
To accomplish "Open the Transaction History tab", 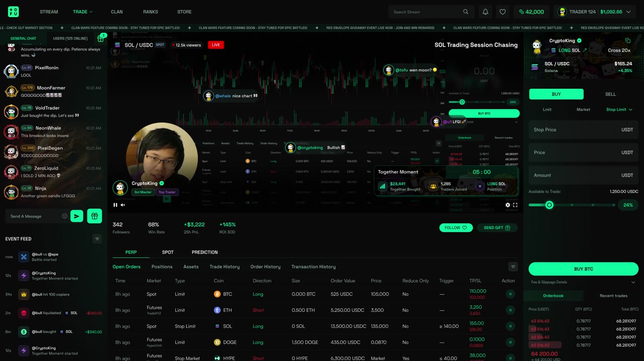I will tap(313, 266).
